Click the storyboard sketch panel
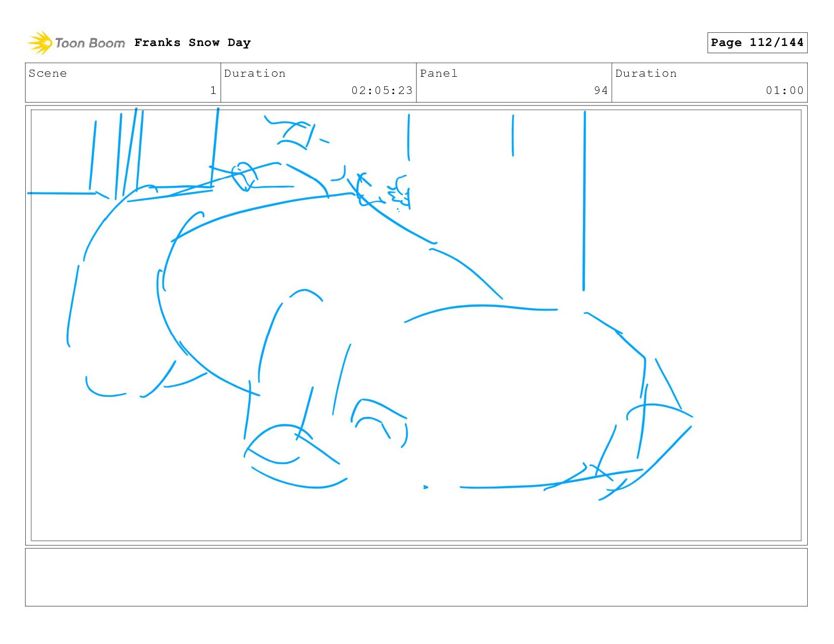This screenshot has height=644, width=834. 416,325
